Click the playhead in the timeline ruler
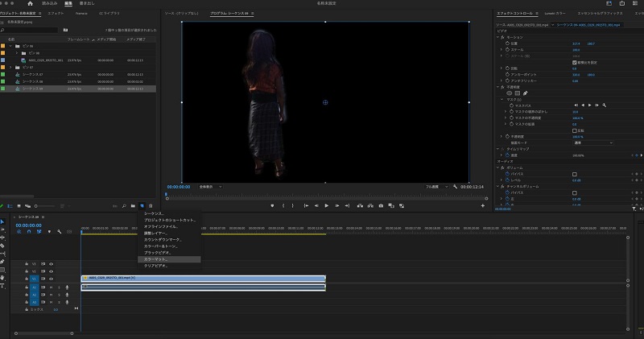 [x=81, y=232]
